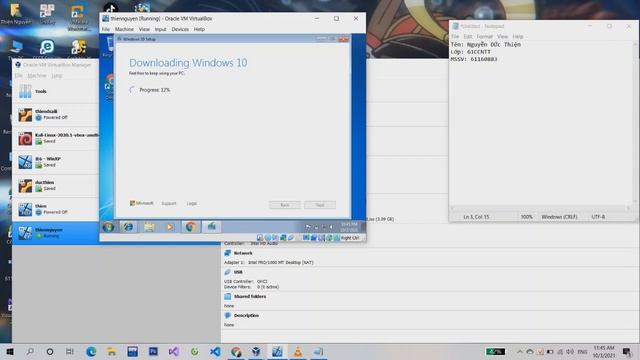This screenshot has height=360, width=640.
Task: Open Visual Studio Code from host taskbar
Action: point(215,351)
